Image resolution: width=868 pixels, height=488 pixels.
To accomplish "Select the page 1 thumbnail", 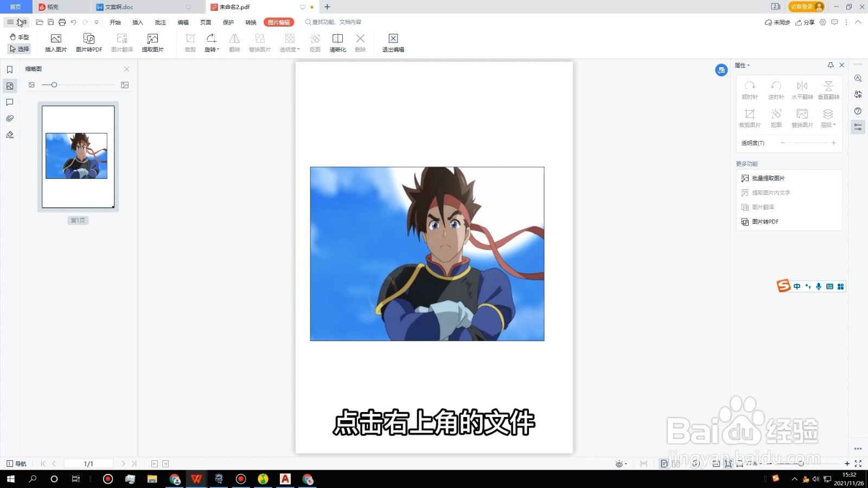I will (x=78, y=157).
